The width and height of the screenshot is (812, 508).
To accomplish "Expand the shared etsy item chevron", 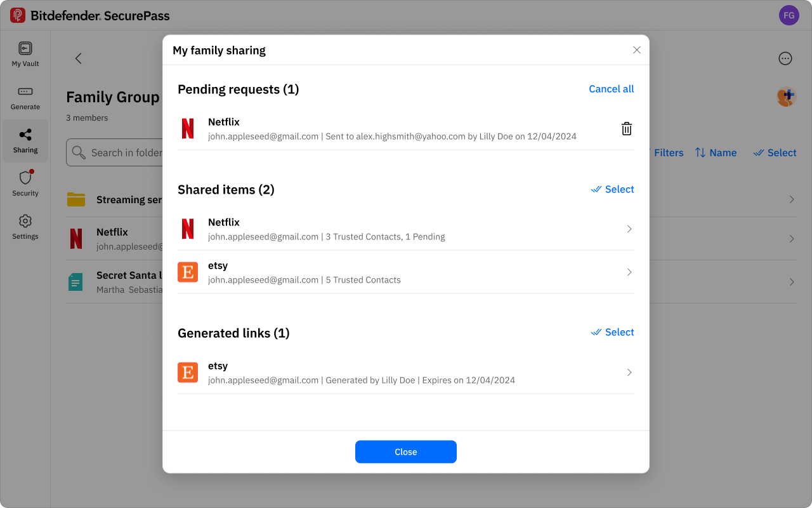I will tap(629, 272).
